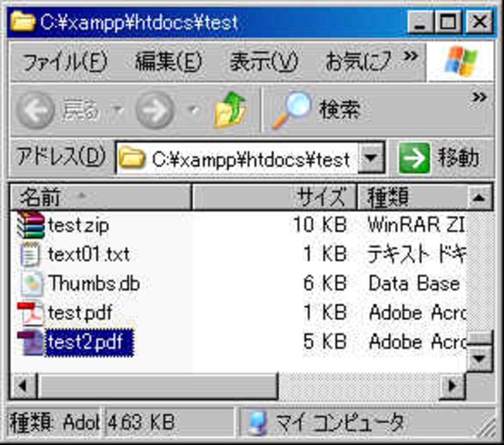Viewport: 504px width, 445px height.
Task: Click title bar folder icon
Action: (23, 21)
